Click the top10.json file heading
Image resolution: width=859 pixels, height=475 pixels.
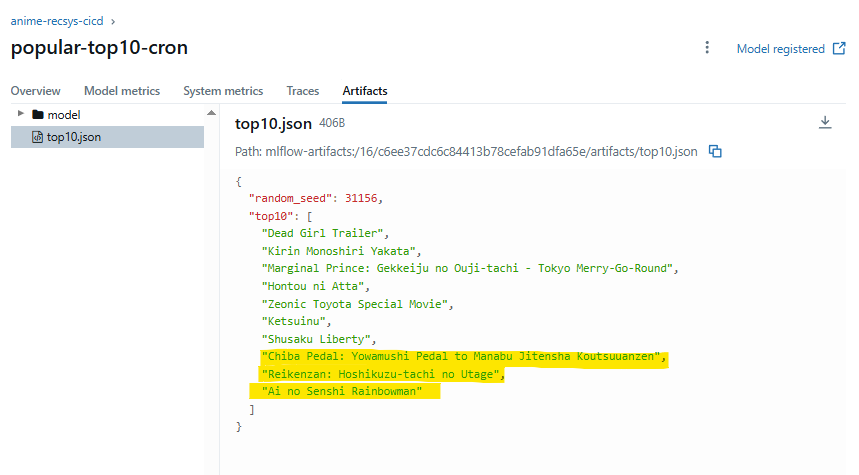click(x=273, y=124)
